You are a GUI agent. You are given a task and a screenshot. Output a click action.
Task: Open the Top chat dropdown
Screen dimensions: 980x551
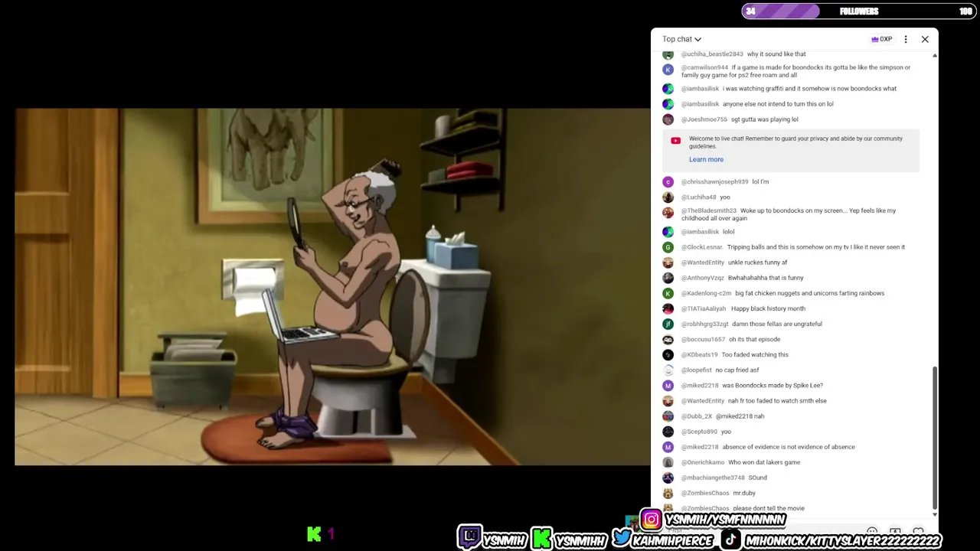pyautogui.click(x=681, y=39)
